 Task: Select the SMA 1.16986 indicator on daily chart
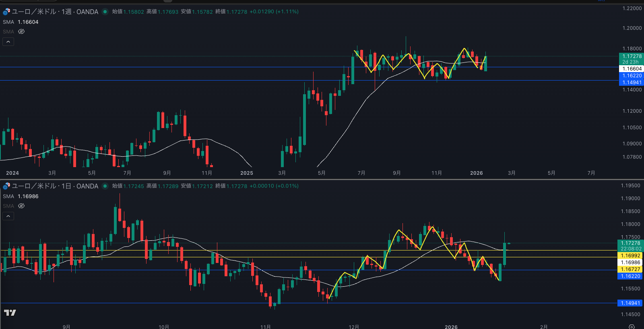point(21,197)
